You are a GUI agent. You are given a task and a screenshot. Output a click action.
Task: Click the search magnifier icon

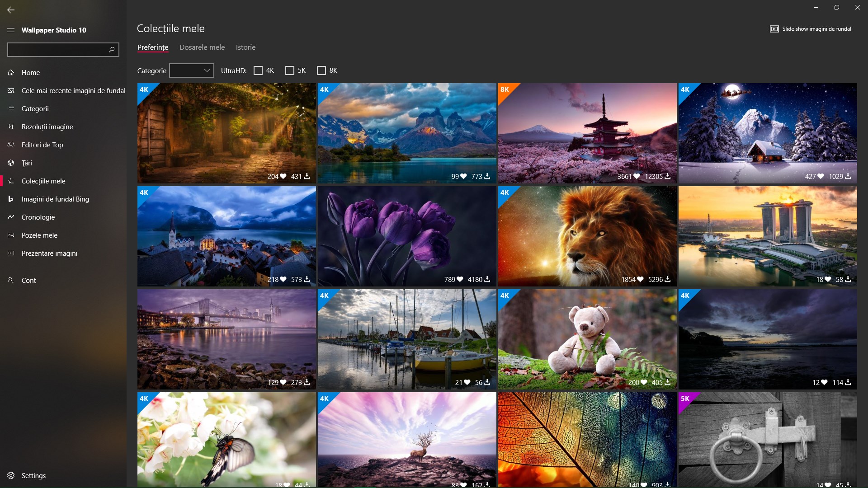(x=112, y=49)
